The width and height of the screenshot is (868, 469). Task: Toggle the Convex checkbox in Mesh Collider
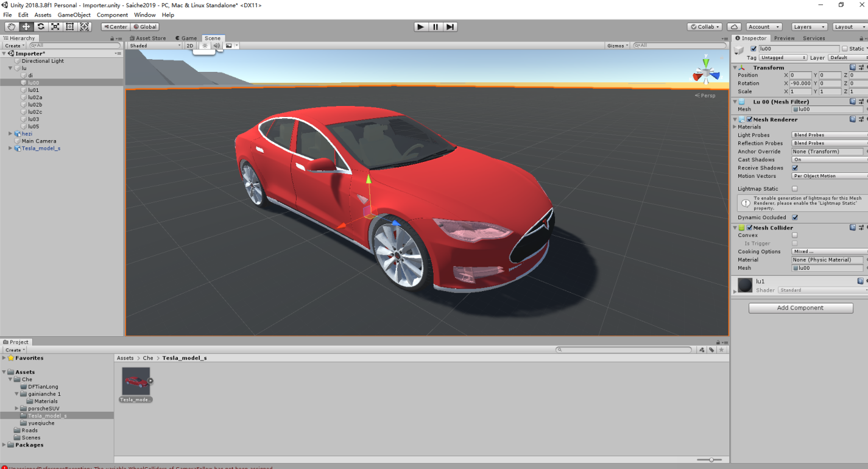(x=795, y=235)
